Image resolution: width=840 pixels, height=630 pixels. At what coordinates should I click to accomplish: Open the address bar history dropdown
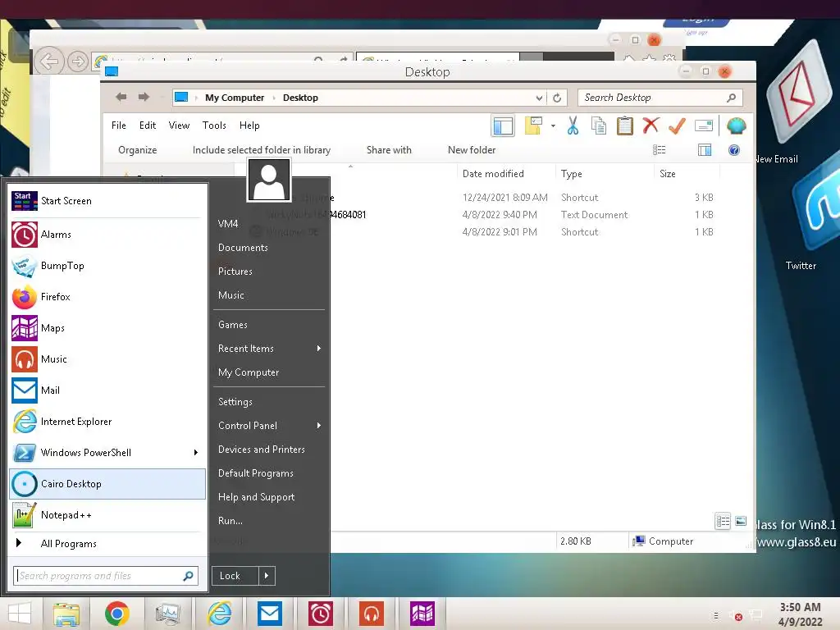tap(539, 98)
